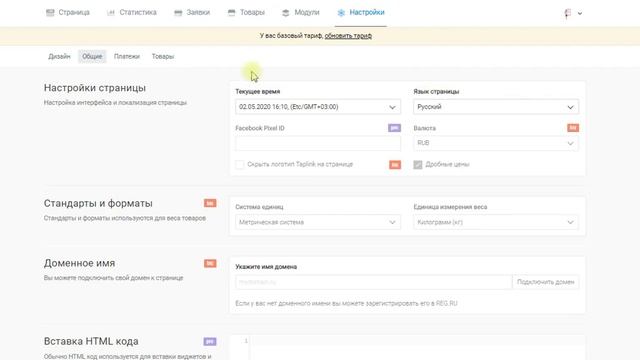Screen dimensions: 640x360
Task: Open the profile menu at top right
Action: tap(573, 13)
